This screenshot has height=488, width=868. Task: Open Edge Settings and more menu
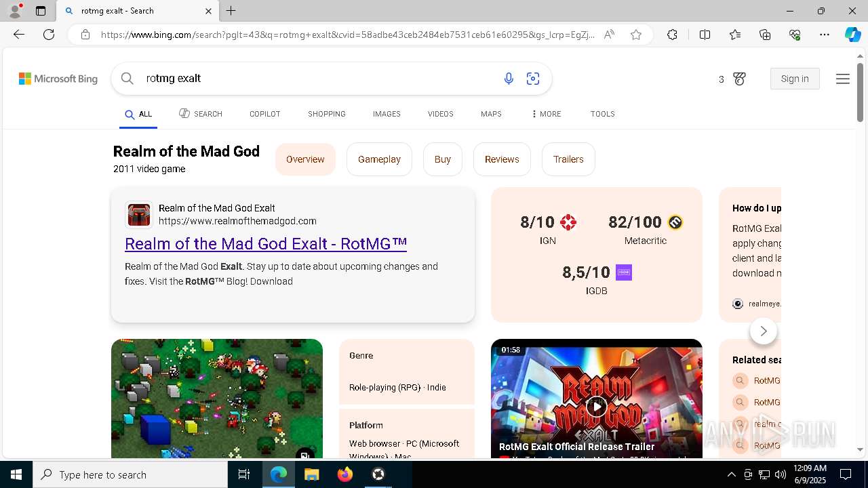[x=825, y=35]
